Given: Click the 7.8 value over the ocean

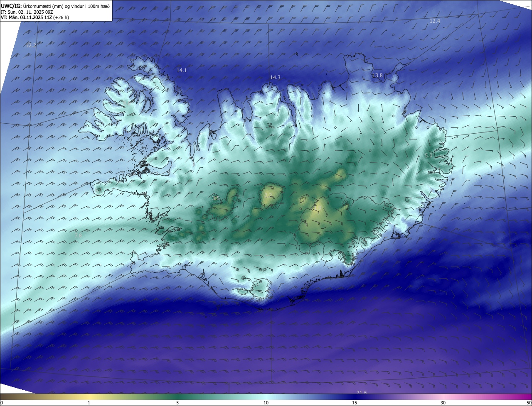Looking at the screenshot, I should tap(78, 236).
